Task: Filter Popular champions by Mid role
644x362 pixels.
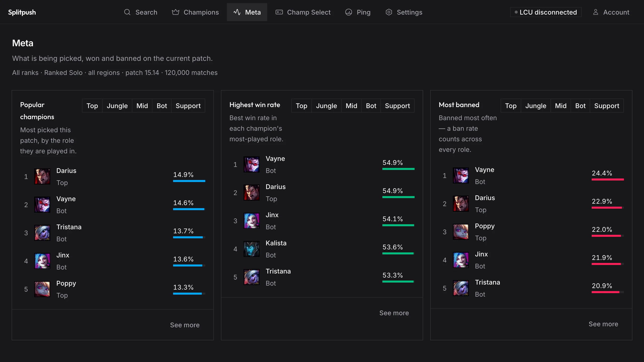Action: pyautogui.click(x=142, y=106)
